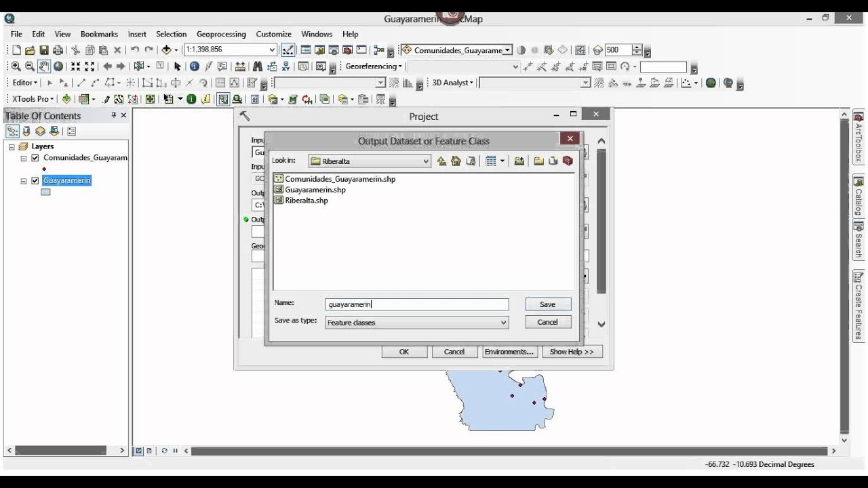Click the Show Help >> button
The image size is (868, 488).
571,352
